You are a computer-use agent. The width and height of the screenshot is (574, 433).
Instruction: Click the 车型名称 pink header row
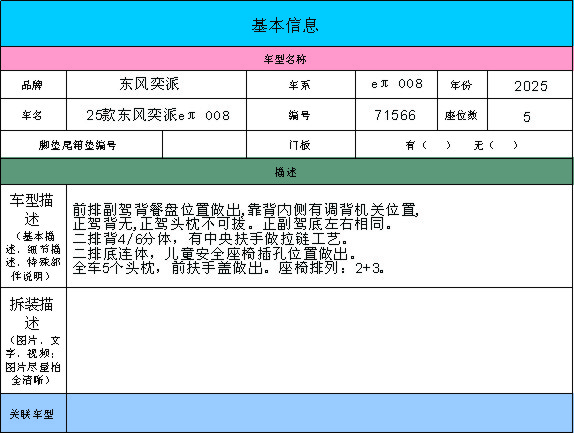[286, 59]
